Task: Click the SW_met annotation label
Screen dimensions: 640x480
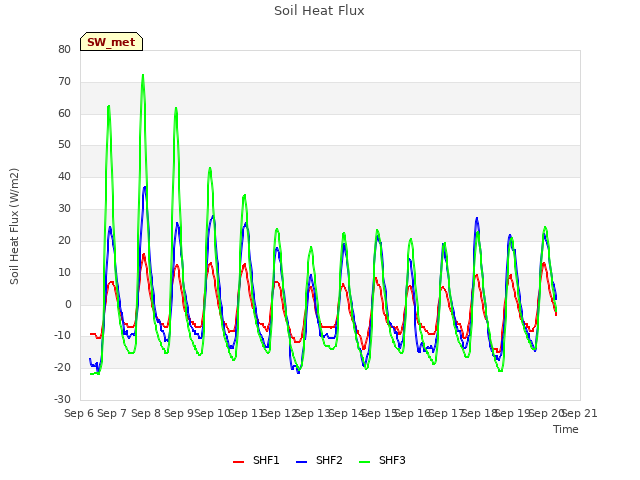Action: [x=111, y=42]
